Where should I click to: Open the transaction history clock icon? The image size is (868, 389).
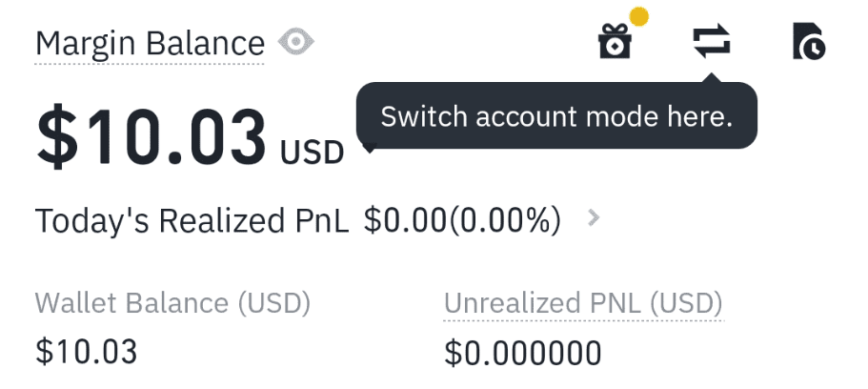(808, 43)
